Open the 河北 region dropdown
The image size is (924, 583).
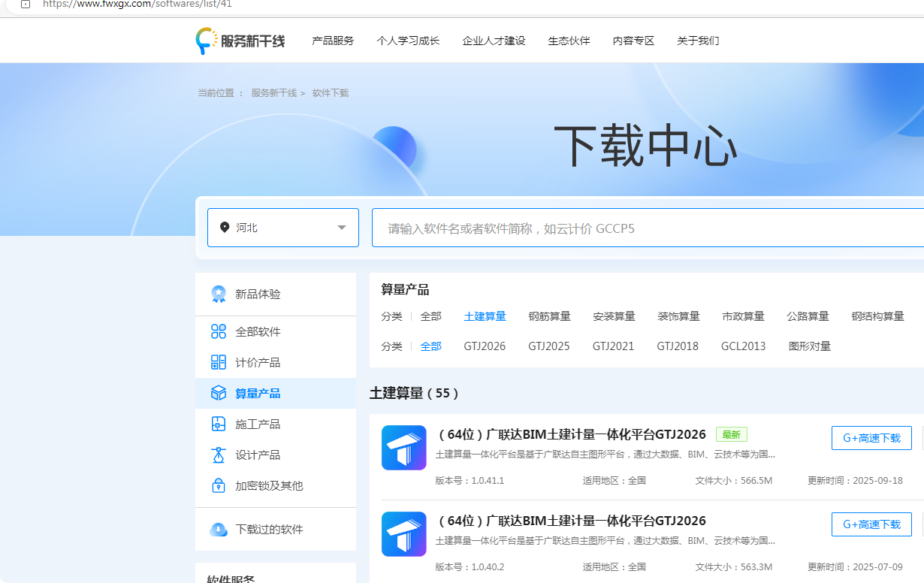pos(283,228)
